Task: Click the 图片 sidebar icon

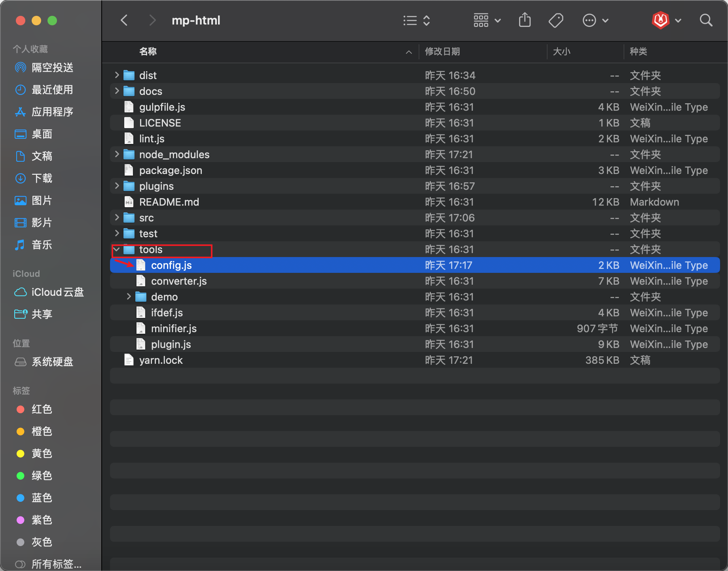Action: 20,200
